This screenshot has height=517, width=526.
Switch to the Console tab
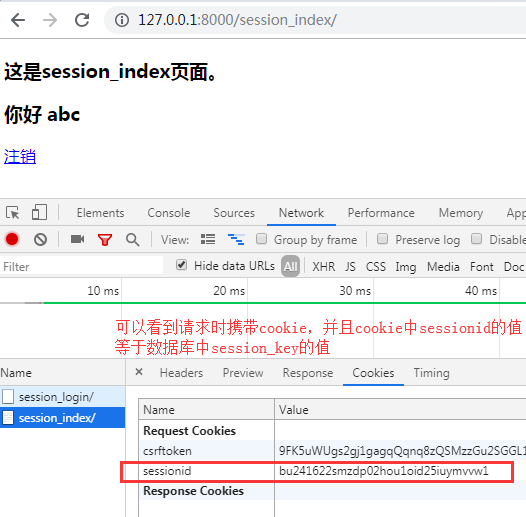169,213
